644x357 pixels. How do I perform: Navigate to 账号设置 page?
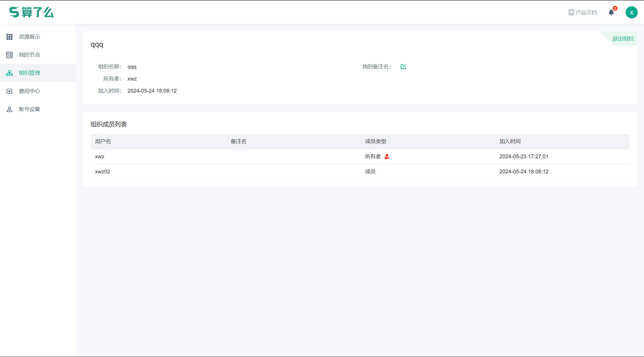click(x=29, y=109)
